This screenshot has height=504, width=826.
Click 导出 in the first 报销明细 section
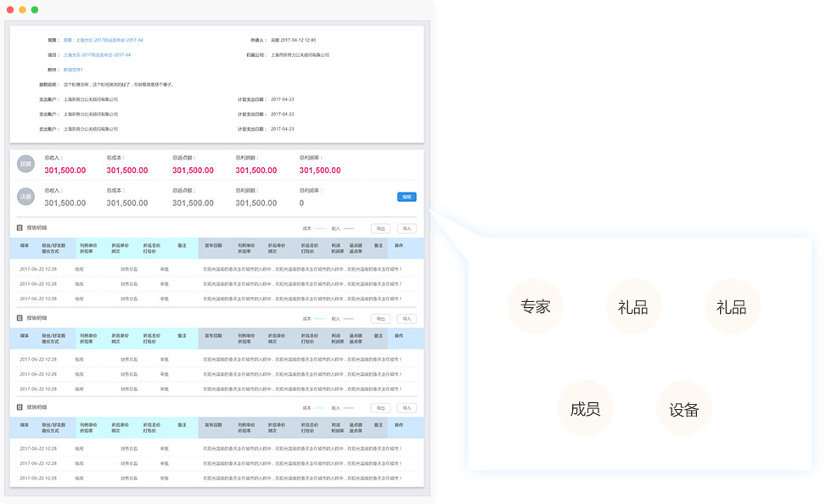pyautogui.click(x=380, y=228)
